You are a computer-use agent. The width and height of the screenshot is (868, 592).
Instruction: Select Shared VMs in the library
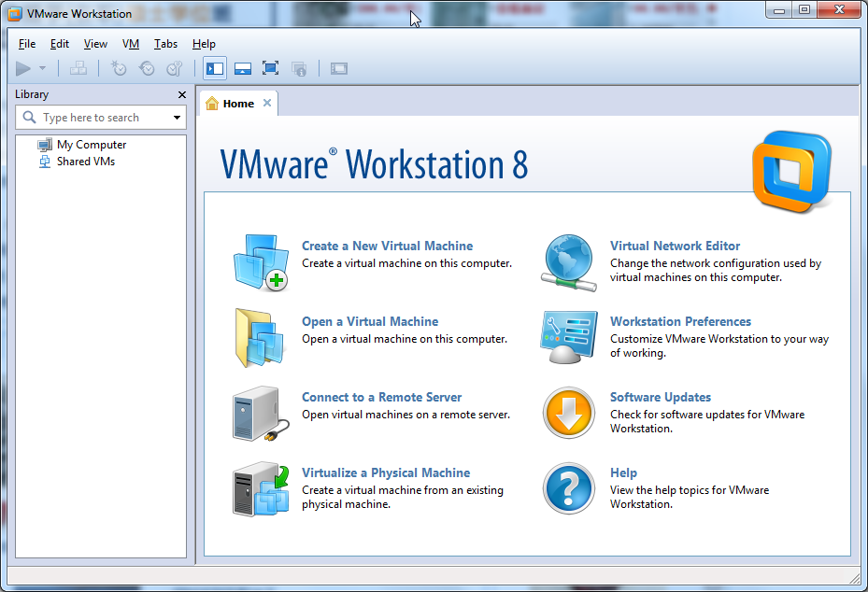(x=86, y=162)
